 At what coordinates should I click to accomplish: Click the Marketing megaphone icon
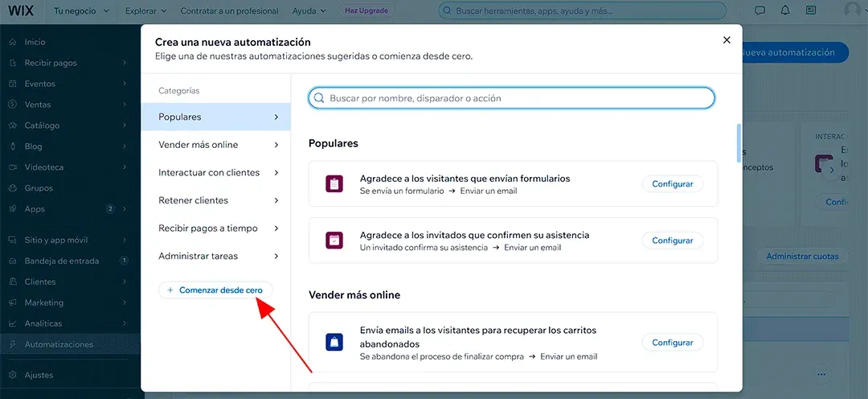13,302
